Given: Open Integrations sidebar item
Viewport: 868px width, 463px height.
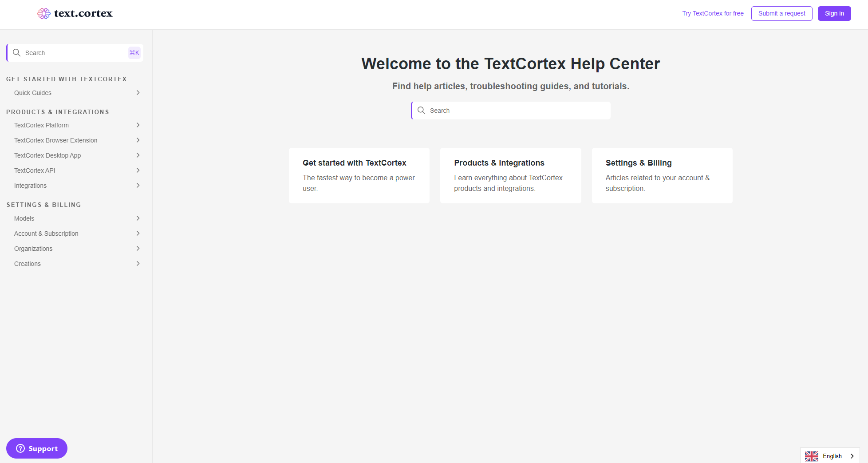Looking at the screenshot, I should (30, 186).
